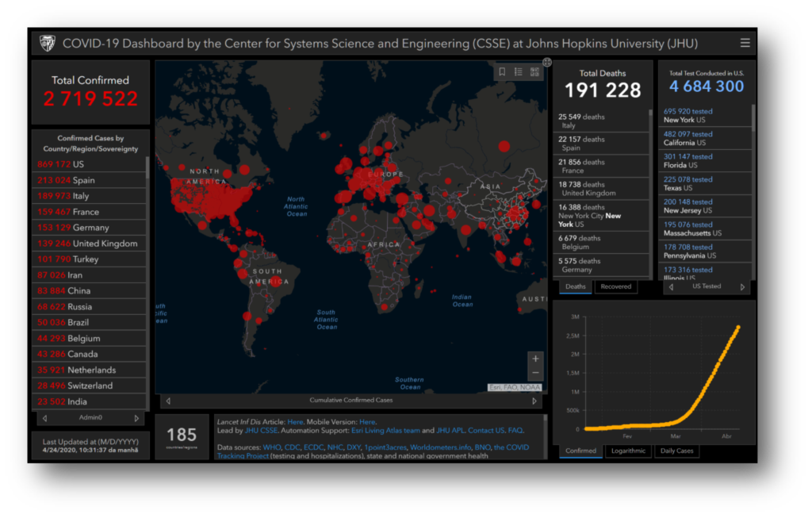Open the Lancet Inf Dis Article 'Here' link
Viewport: 812px width, 518px height.
coord(295,422)
